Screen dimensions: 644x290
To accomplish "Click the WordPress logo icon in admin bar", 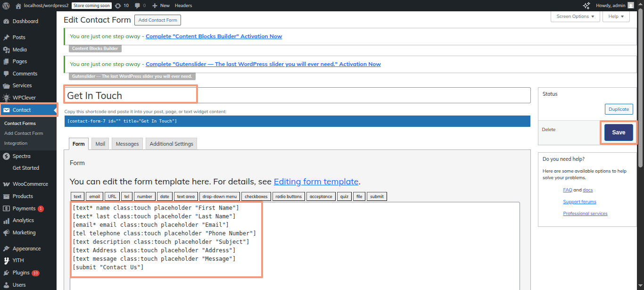I will [x=6, y=6].
